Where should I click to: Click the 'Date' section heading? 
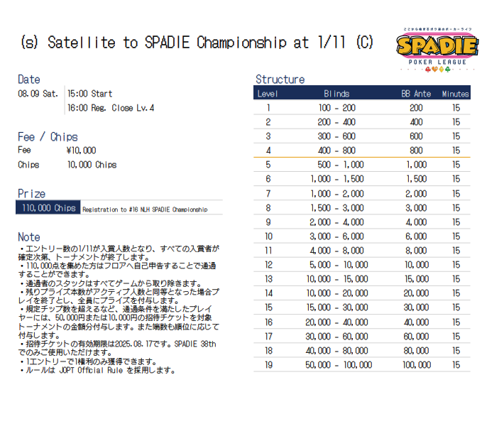click(29, 80)
